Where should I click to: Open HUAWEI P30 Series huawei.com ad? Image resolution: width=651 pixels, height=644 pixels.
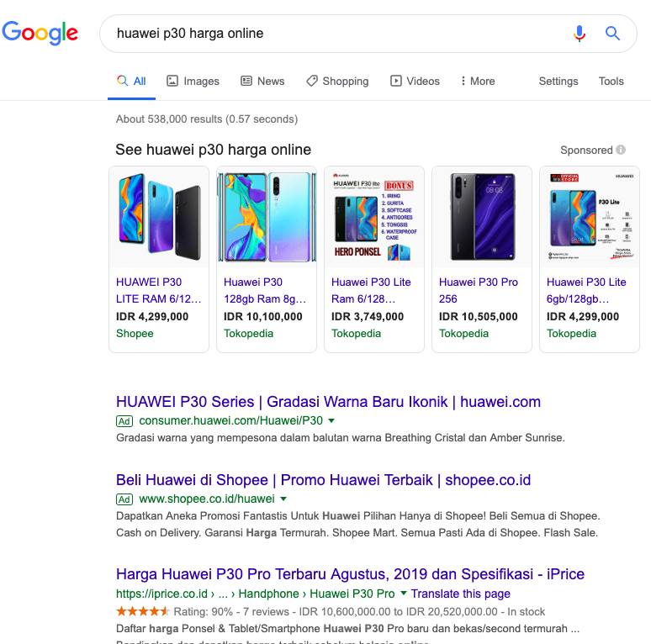pos(328,402)
